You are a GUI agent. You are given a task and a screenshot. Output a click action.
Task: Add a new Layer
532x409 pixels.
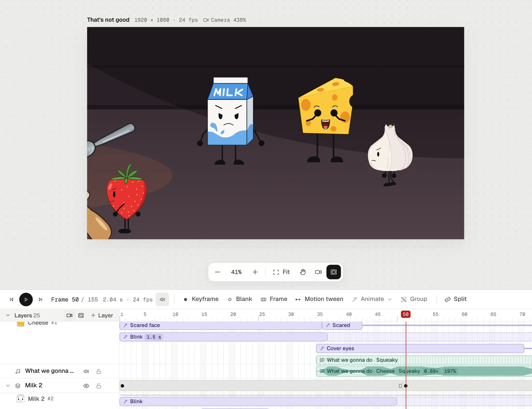(102, 315)
